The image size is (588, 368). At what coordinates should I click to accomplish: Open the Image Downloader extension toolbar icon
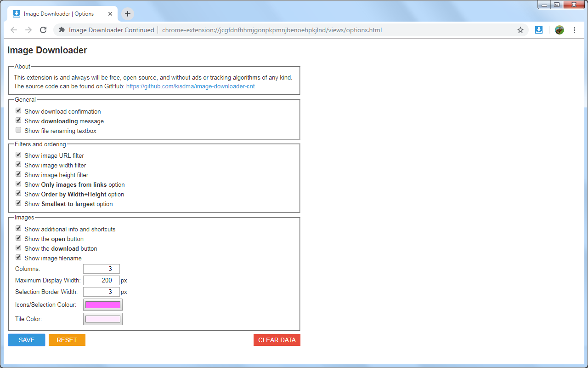(x=539, y=30)
